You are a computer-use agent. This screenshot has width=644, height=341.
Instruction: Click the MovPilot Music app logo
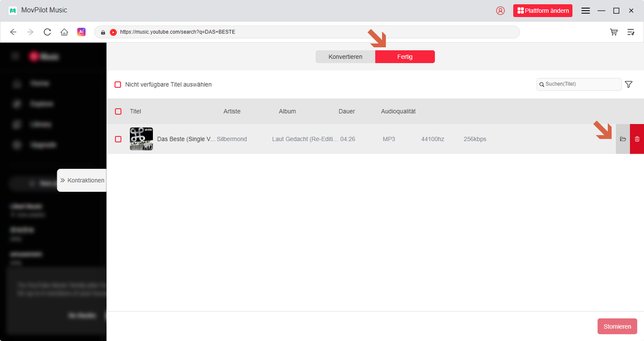pos(13,11)
